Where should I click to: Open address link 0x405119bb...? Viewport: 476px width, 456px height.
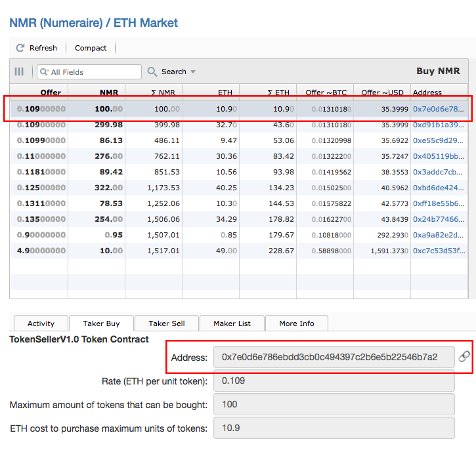(x=439, y=156)
